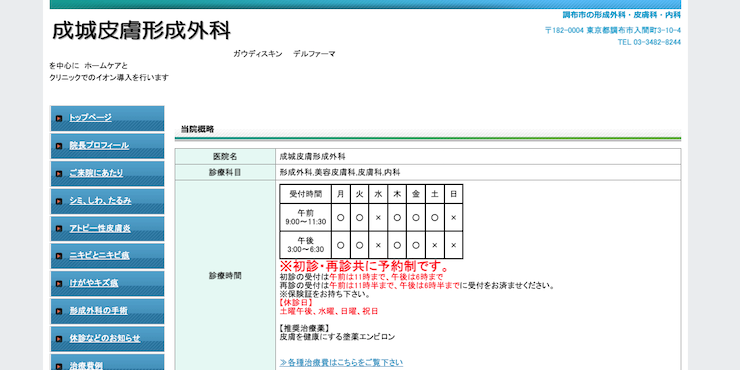The height and width of the screenshot is (370, 740).
Task: Click arrow icon beside ご来院にあたり
Action: (59, 173)
